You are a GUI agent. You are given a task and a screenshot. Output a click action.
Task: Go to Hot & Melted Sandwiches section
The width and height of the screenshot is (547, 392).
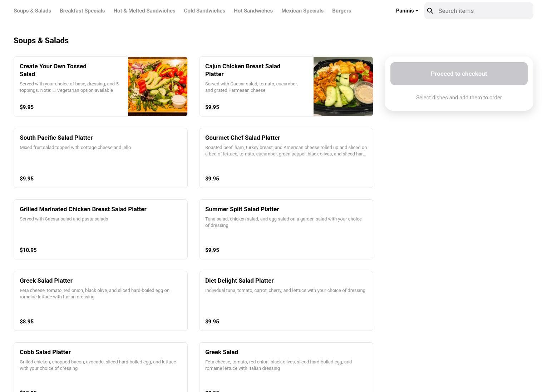click(x=144, y=11)
